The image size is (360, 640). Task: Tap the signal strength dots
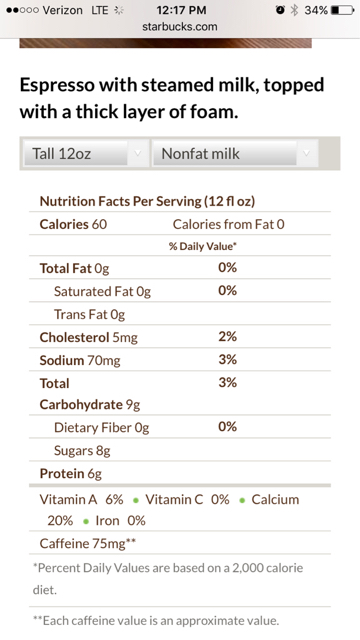pyautogui.click(x=22, y=10)
